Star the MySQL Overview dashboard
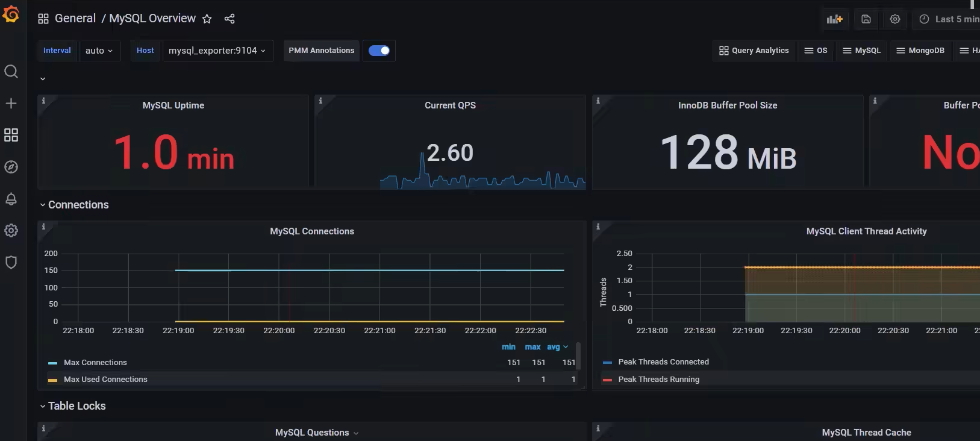Screen dimensions: 980x441 tap(207, 19)
